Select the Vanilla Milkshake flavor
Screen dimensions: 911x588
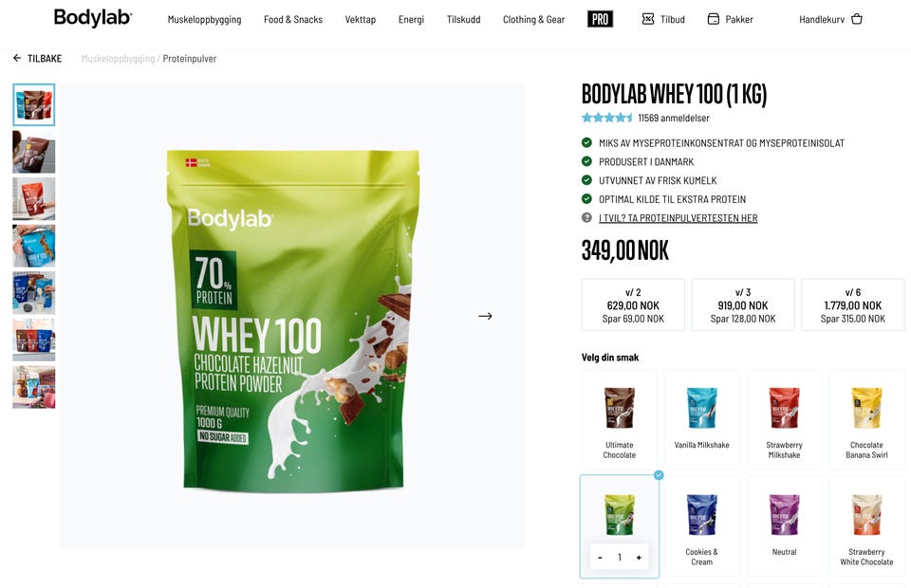(x=702, y=420)
